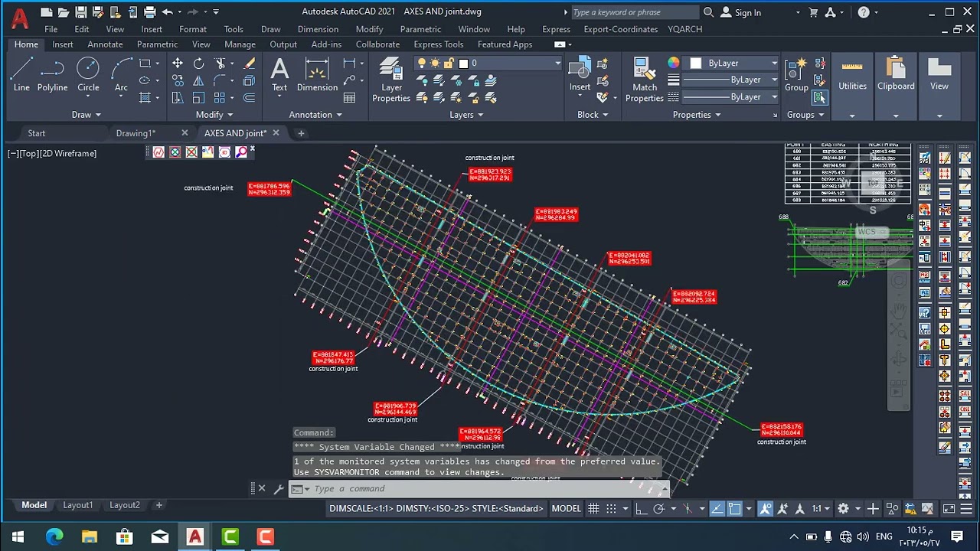Toggle 2D Object Snap
Image resolution: width=980 pixels, height=551 pixels.
[x=734, y=509]
